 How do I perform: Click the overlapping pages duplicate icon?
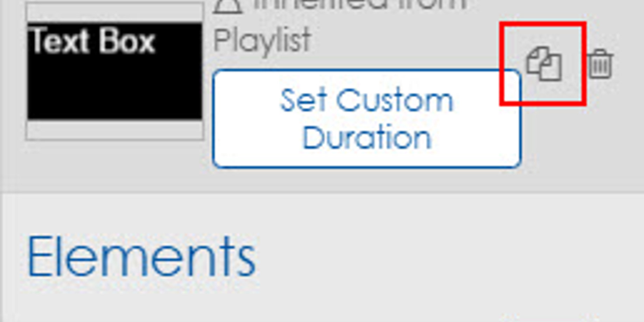(x=544, y=64)
